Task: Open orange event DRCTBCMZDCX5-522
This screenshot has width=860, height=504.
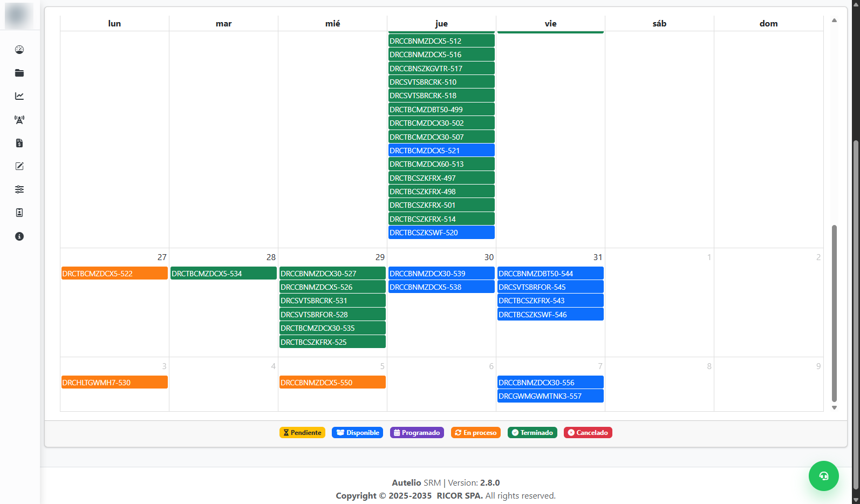Action: click(x=114, y=274)
